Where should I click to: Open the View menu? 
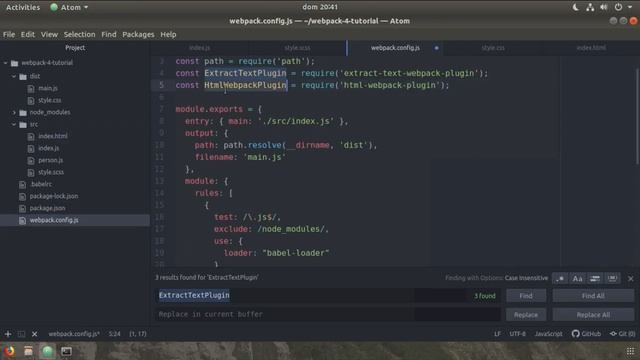pyautogui.click(x=49, y=34)
